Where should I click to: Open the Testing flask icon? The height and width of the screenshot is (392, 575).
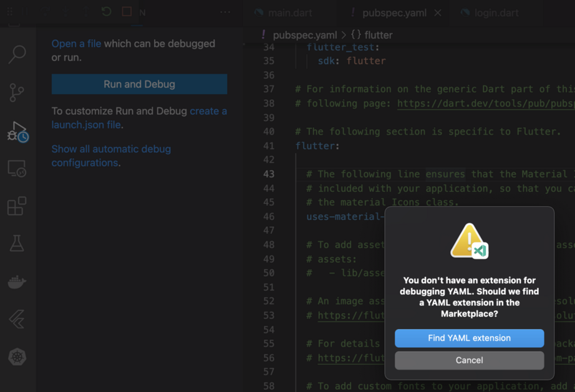tap(17, 244)
